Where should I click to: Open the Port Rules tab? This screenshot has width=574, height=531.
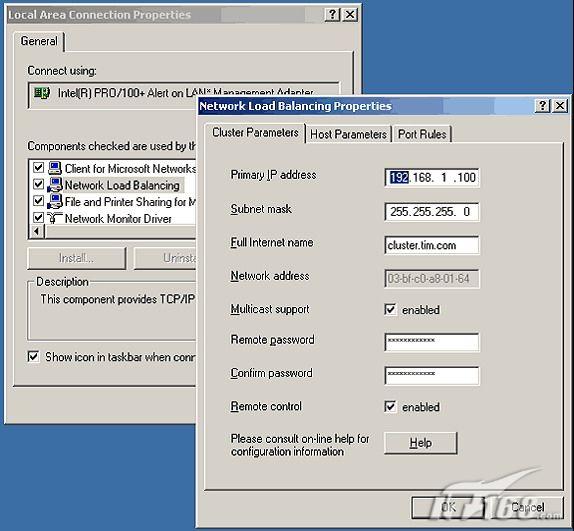tap(422, 134)
